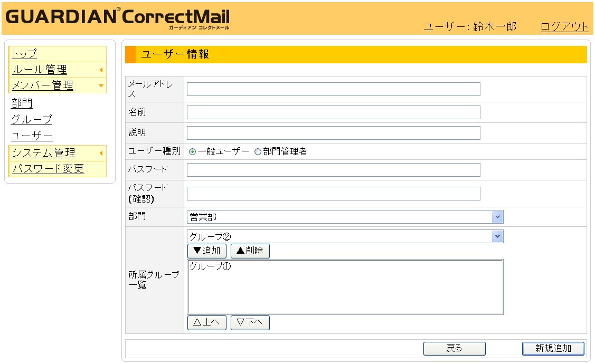The width and height of the screenshot is (595, 364).
Task: Select グループ① in the group list
Action: [x=210, y=266]
